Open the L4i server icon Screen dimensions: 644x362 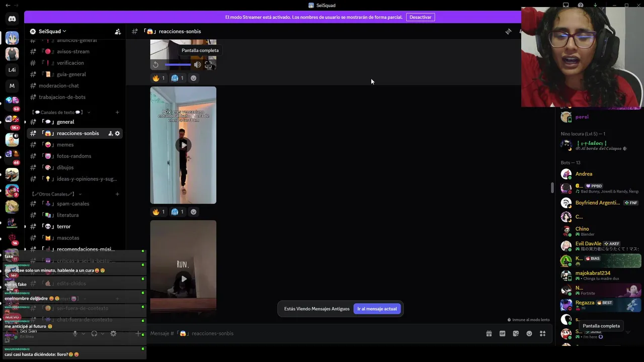[x=12, y=70]
